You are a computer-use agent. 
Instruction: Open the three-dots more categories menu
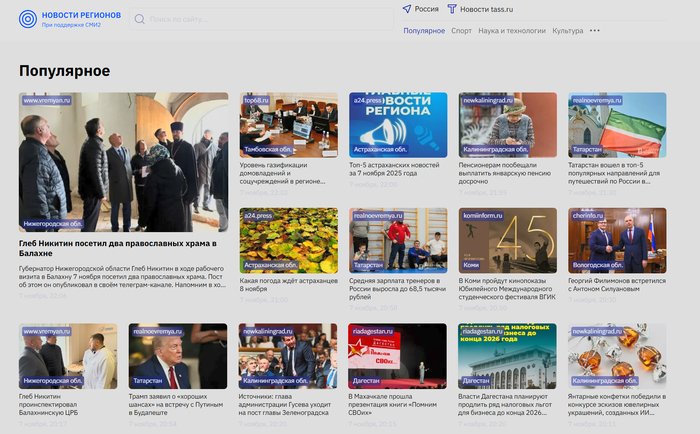595,31
